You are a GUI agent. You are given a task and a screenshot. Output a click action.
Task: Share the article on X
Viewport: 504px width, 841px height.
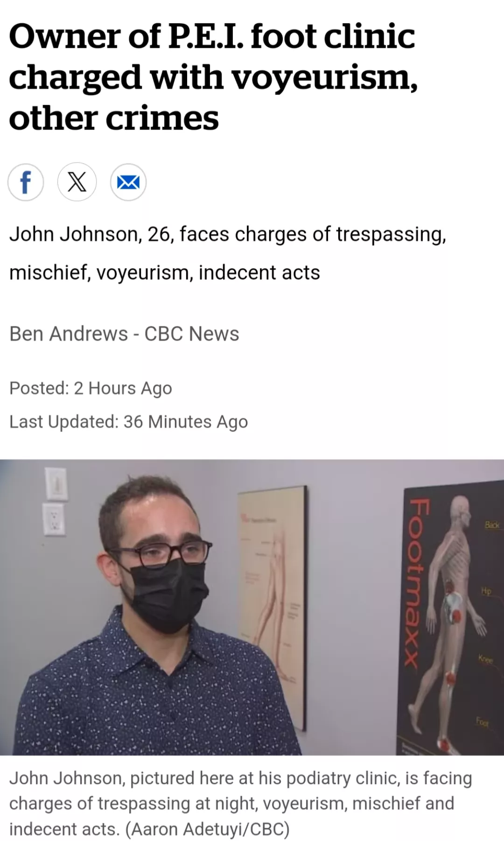point(77,182)
